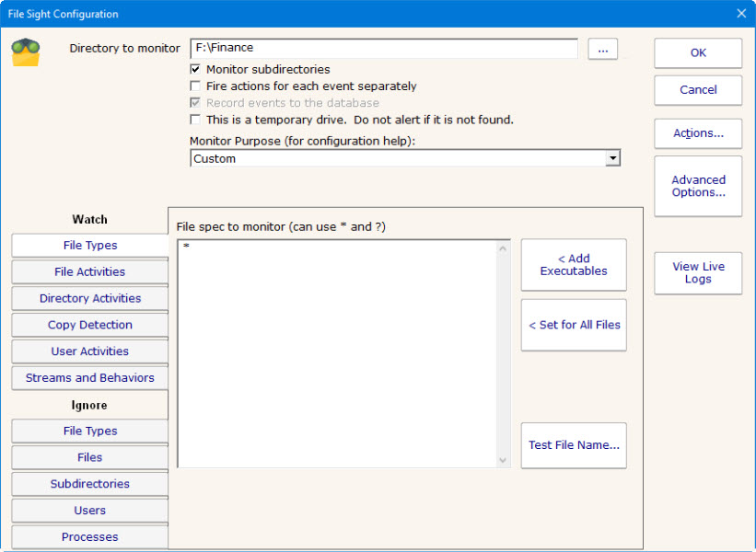Open the Ignore Subdirectories tab
This screenshot has height=552, width=756.
(x=89, y=484)
